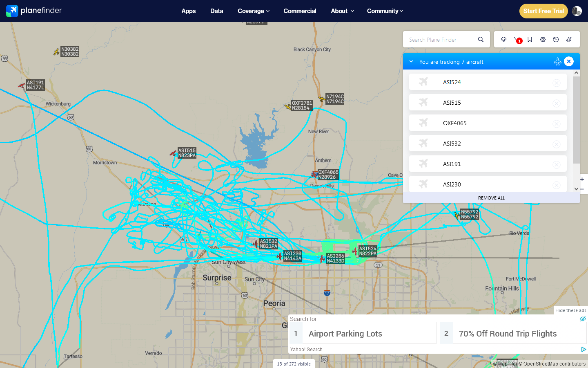Select ASI515 in the tracking list
Viewport: 588px width, 368px height.
click(488, 102)
